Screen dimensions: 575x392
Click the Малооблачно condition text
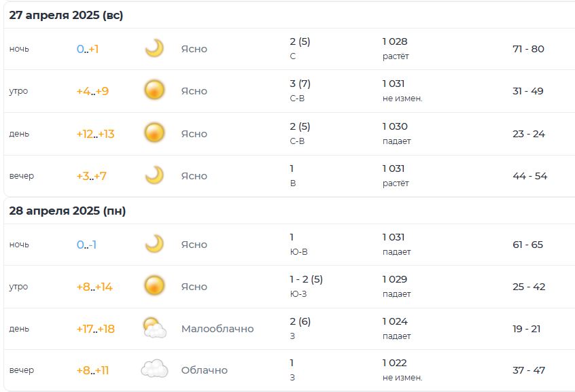217,329
